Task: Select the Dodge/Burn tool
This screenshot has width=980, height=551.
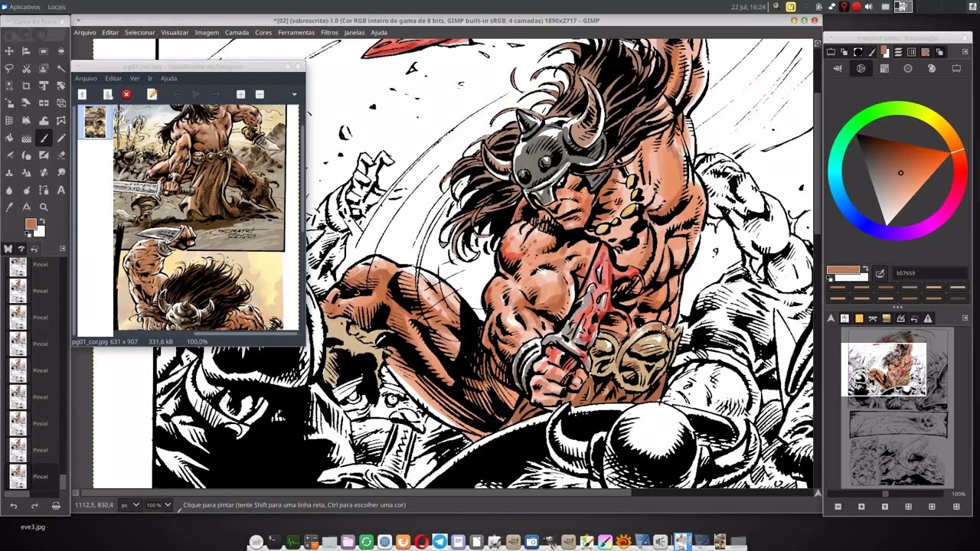Action: (26, 189)
